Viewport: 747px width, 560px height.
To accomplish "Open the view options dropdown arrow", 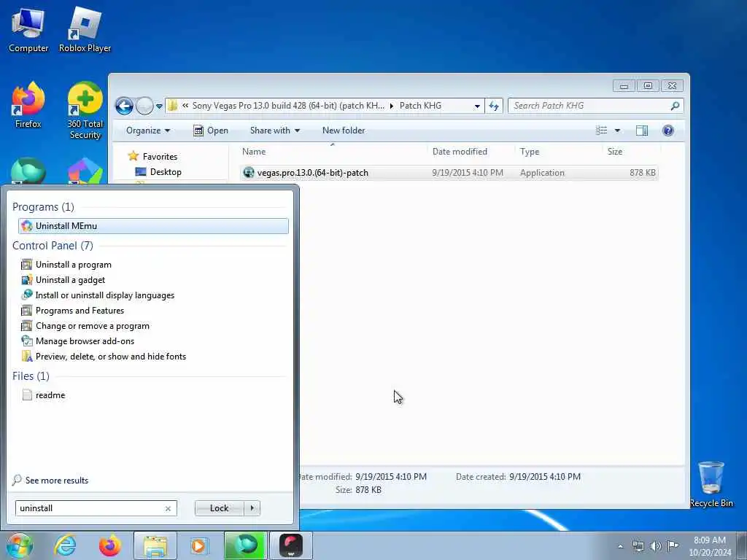I will coord(617,131).
